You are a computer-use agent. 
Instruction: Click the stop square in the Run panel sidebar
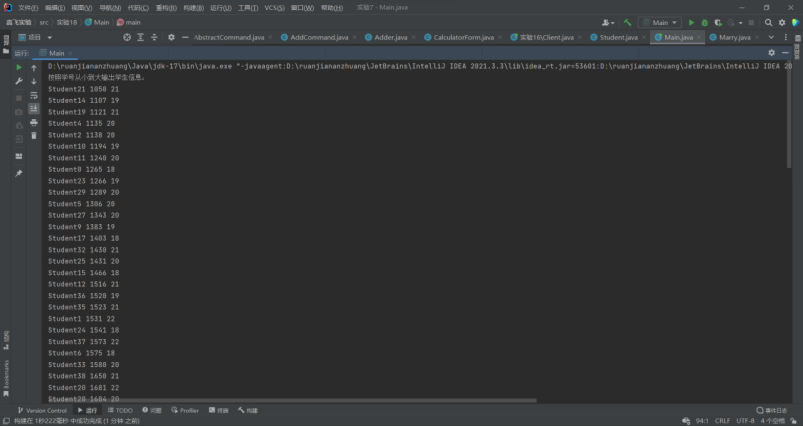(x=19, y=98)
